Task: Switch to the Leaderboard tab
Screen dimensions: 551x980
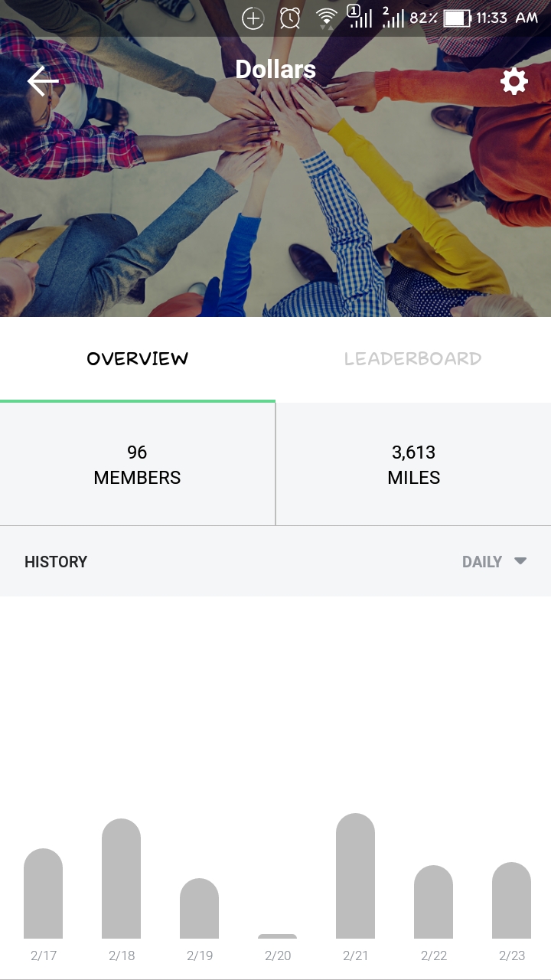Action: [x=413, y=358]
